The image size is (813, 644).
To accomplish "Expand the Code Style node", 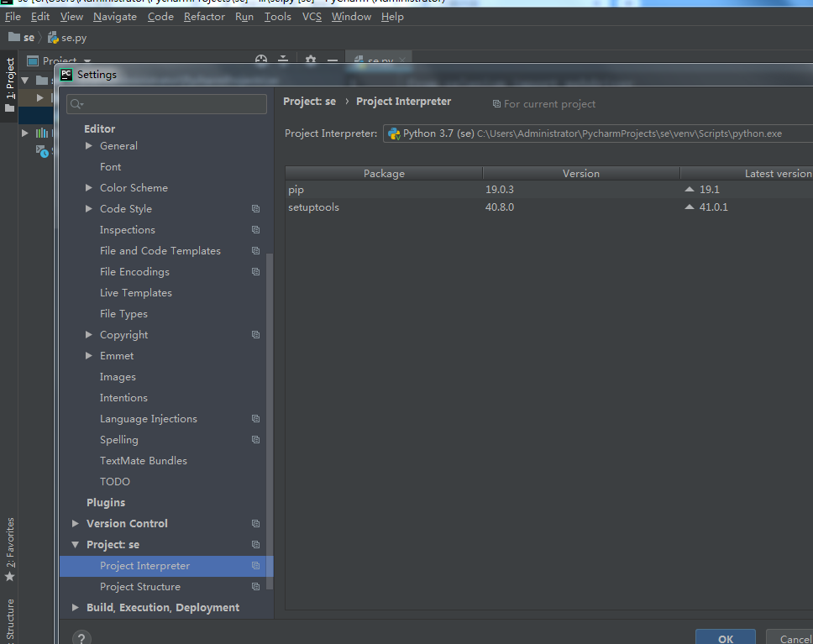I will click(89, 209).
